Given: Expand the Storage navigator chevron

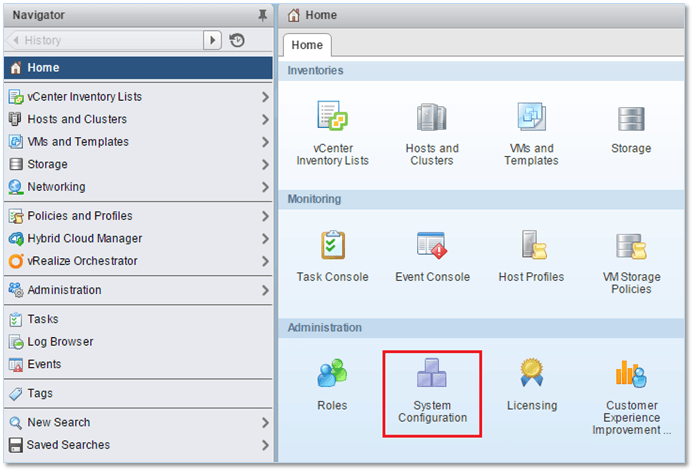Looking at the screenshot, I should click(x=265, y=165).
